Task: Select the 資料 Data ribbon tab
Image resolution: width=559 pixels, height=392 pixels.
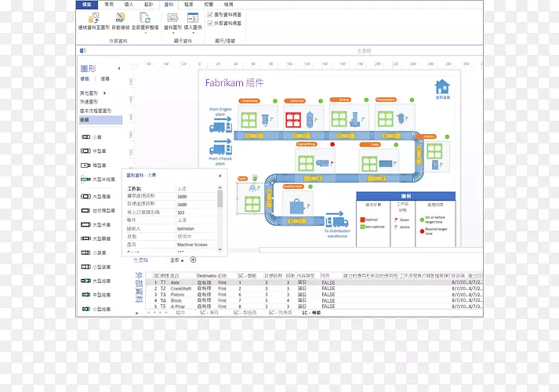Action: 169,4
